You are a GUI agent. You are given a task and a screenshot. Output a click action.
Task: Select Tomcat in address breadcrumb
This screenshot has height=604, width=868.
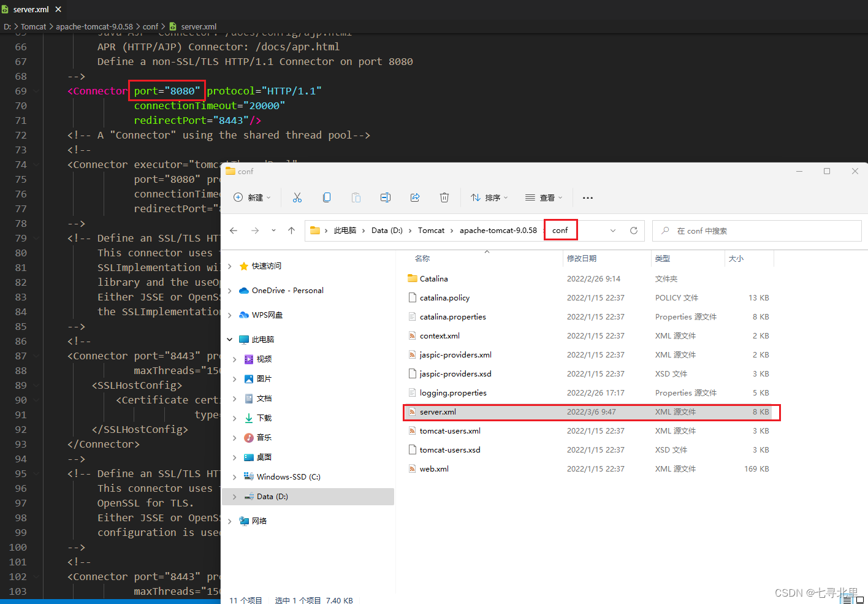click(432, 231)
